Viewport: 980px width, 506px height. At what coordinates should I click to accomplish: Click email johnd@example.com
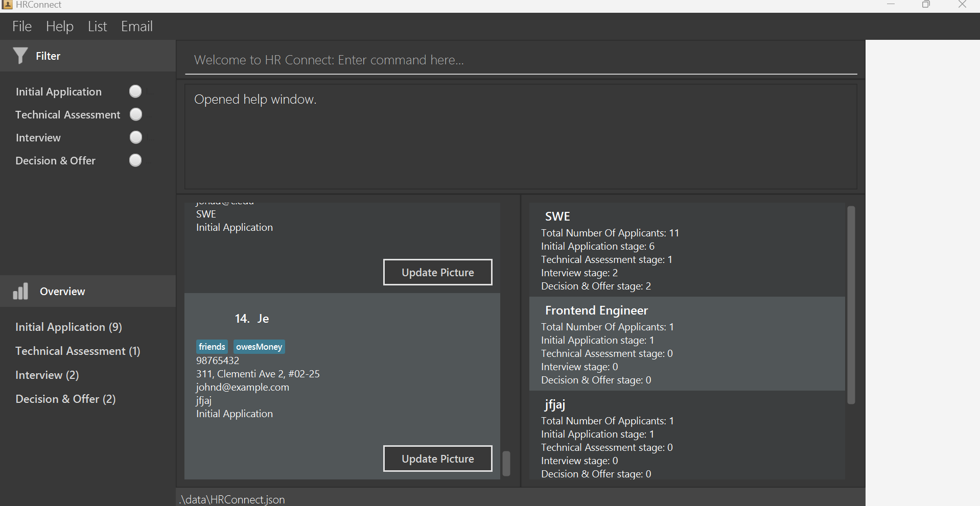pos(243,387)
